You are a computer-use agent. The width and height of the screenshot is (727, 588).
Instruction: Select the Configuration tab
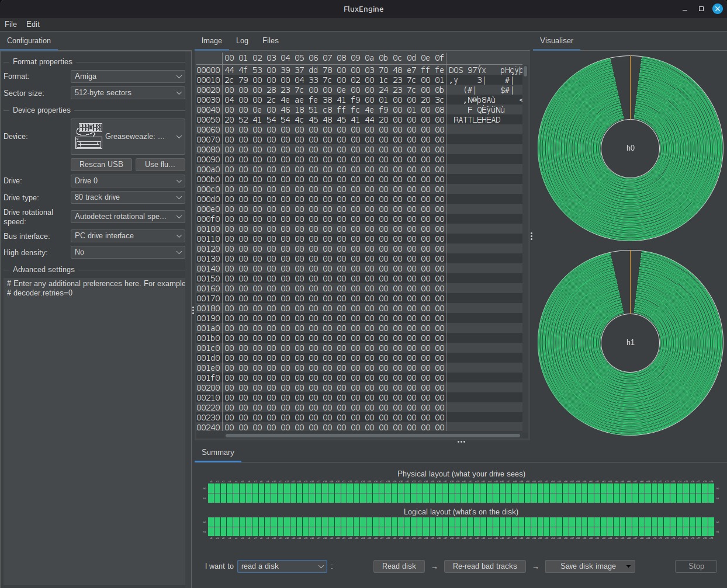[x=29, y=41]
